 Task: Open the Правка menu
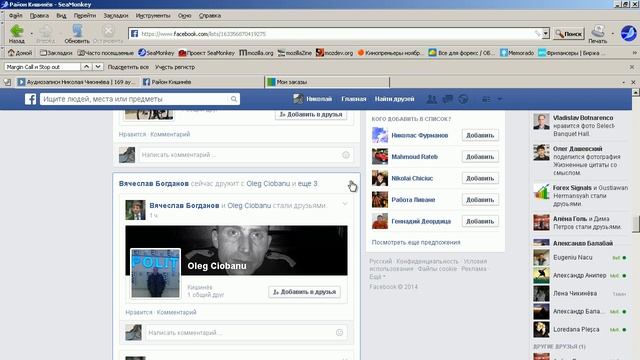click(39, 16)
